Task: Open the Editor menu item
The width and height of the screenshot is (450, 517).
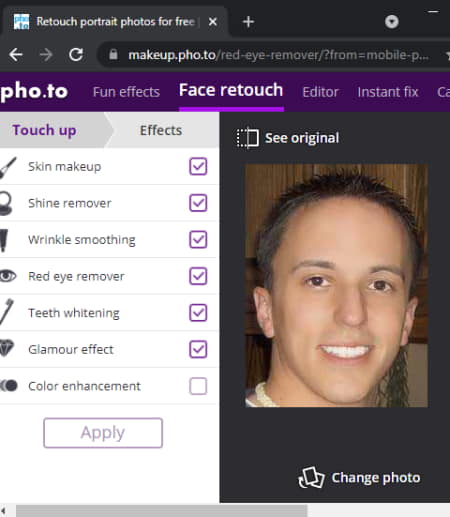Action: 320,92
